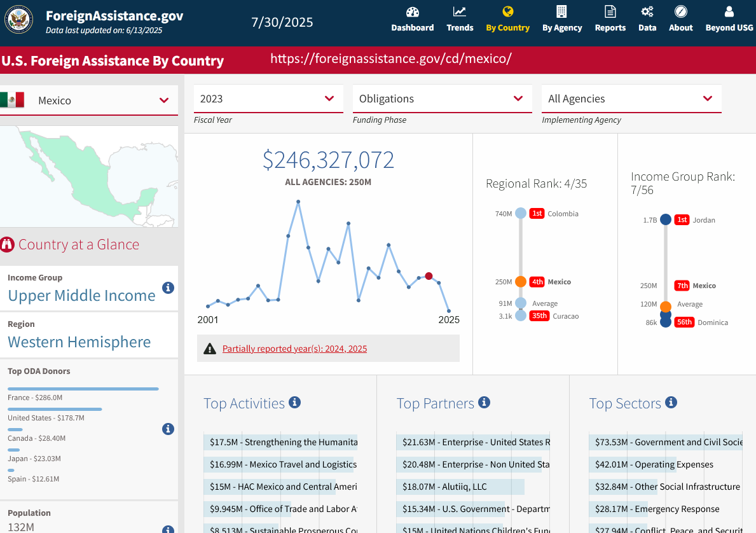Click the Western Hemisphere region value
The image size is (756, 533).
pos(79,342)
